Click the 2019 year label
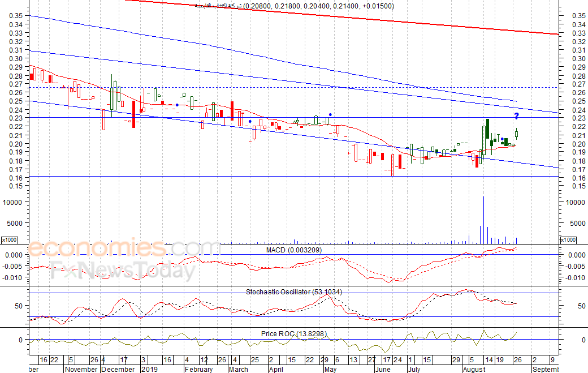The height and width of the screenshot is (373, 588). tap(150, 369)
